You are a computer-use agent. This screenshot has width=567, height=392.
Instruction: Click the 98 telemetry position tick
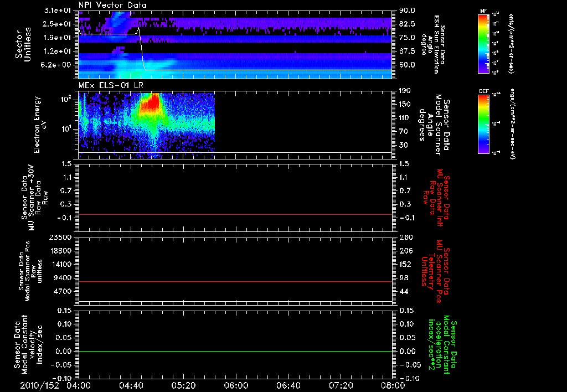pyautogui.click(x=404, y=278)
